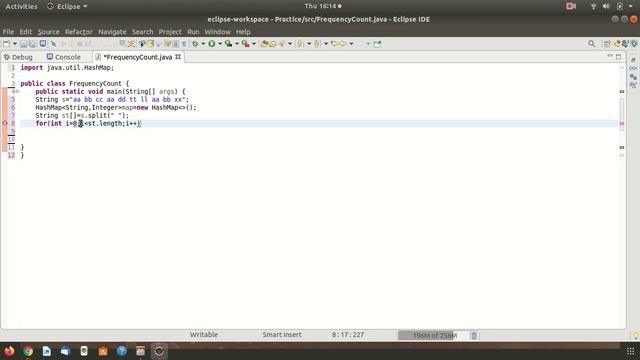
Task: Click the tip lightbulb in status bar
Action: coord(636,336)
